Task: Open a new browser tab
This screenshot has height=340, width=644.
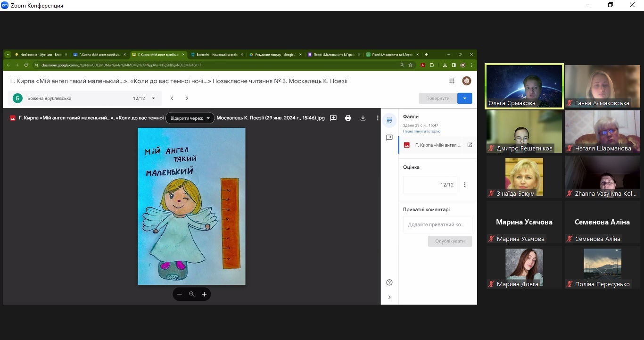Action: click(427, 54)
